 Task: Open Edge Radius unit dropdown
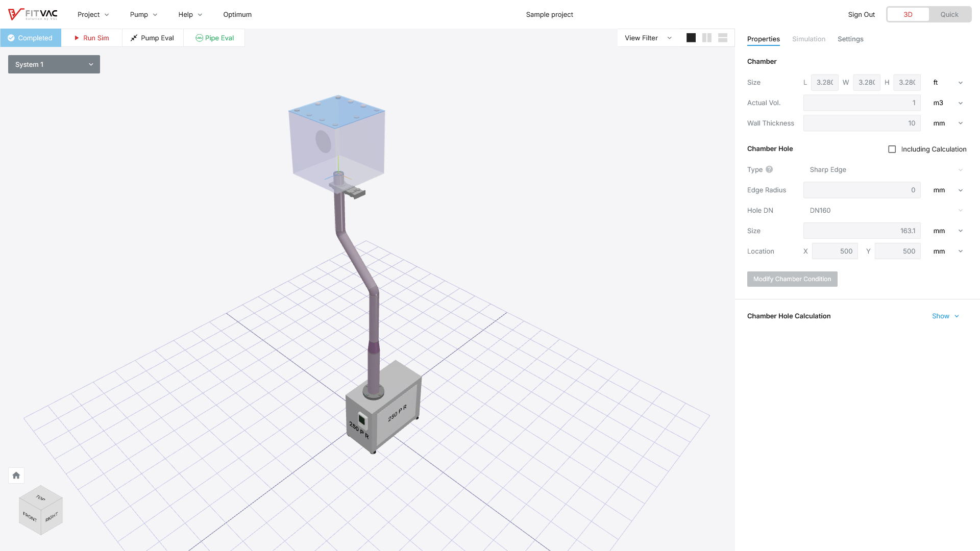tap(948, 190)
